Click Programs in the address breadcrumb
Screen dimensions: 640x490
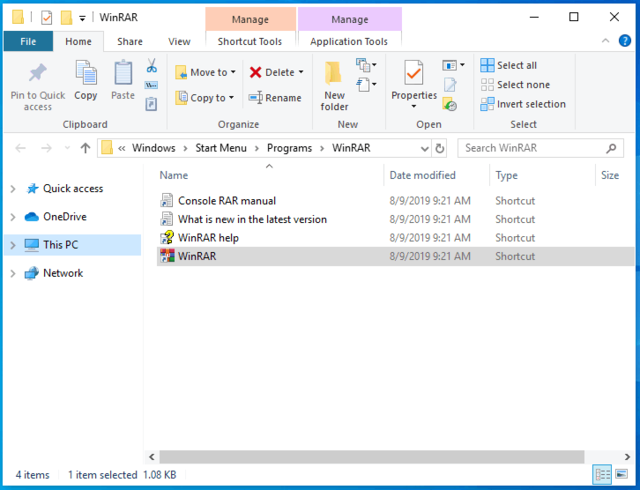(289, 148)
